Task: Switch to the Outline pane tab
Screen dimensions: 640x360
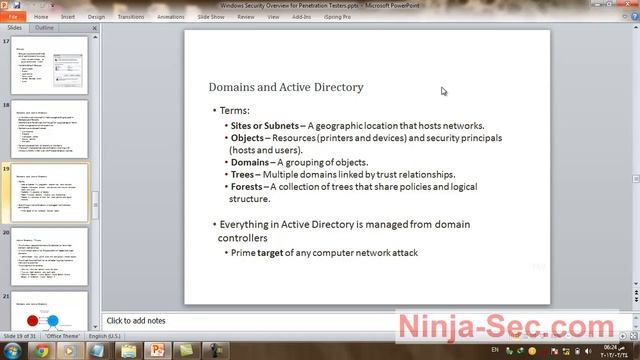Action: tap(44, 28)
